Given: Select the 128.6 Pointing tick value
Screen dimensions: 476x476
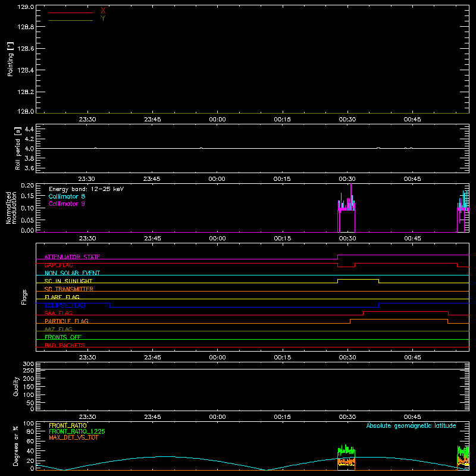Looking at the screenshot, I should point(26,49).
